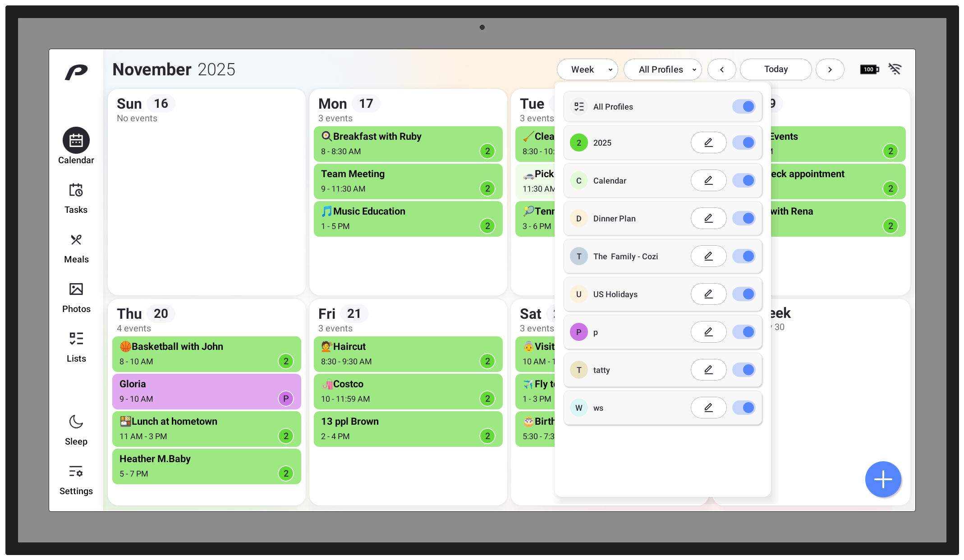Collapse the All Profiles dropdown

click(662, 69)
